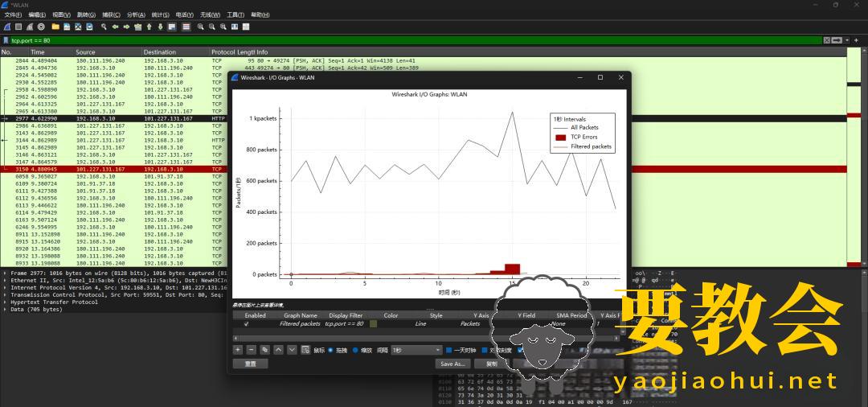
Task: Expand Transmission Control Protocol row
Action: tap(5, 294)
